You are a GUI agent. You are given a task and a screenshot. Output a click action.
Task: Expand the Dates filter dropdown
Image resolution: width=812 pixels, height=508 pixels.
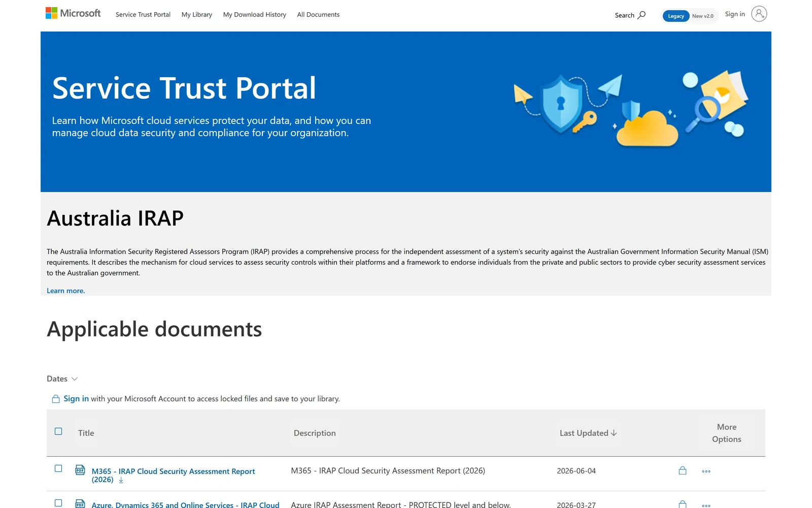click(x=62, y=379)
